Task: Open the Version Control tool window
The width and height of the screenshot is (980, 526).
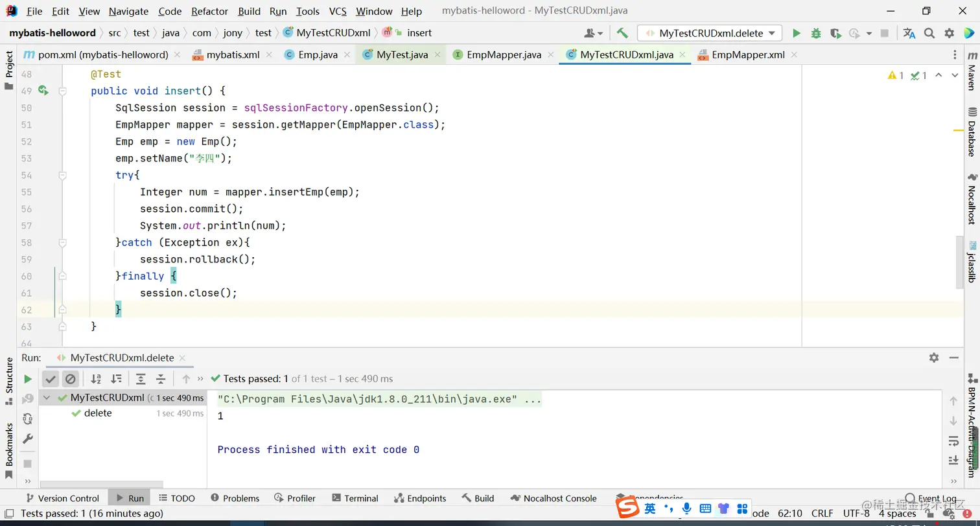Action: (x=62, y=498)
